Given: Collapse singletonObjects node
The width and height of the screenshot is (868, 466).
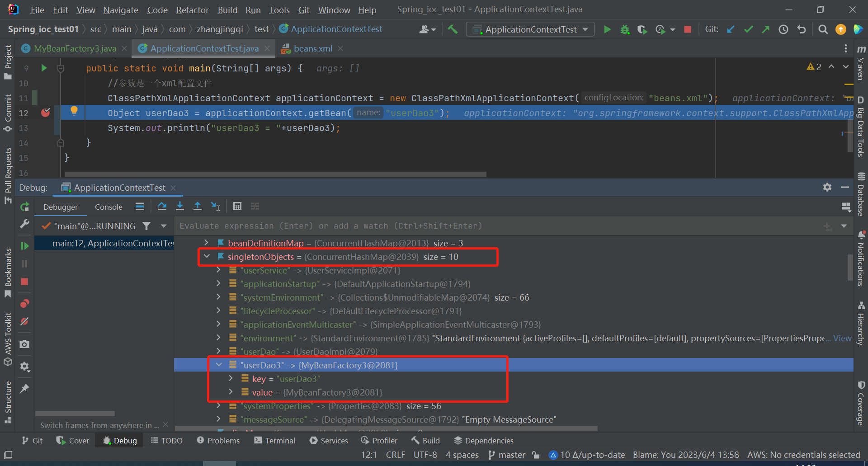Looking at the screenshot, I should (x=207, y=256).
